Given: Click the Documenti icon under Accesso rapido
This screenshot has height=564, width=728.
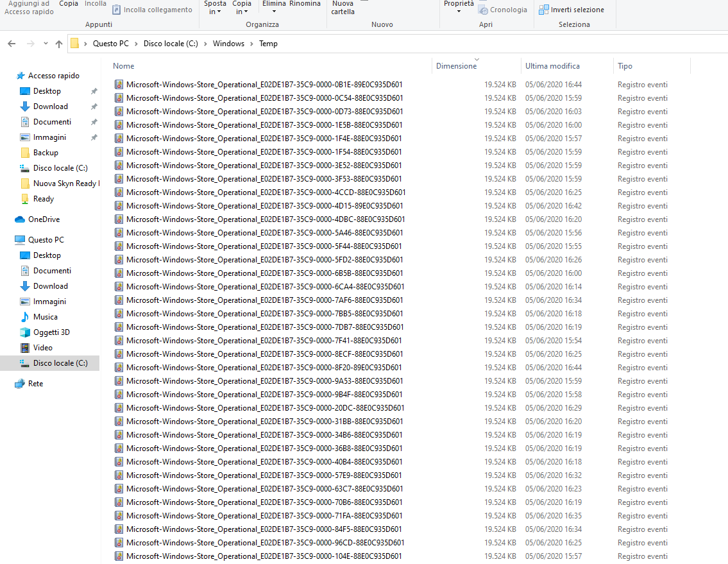Looking at the screenshot, I should 25,122.
